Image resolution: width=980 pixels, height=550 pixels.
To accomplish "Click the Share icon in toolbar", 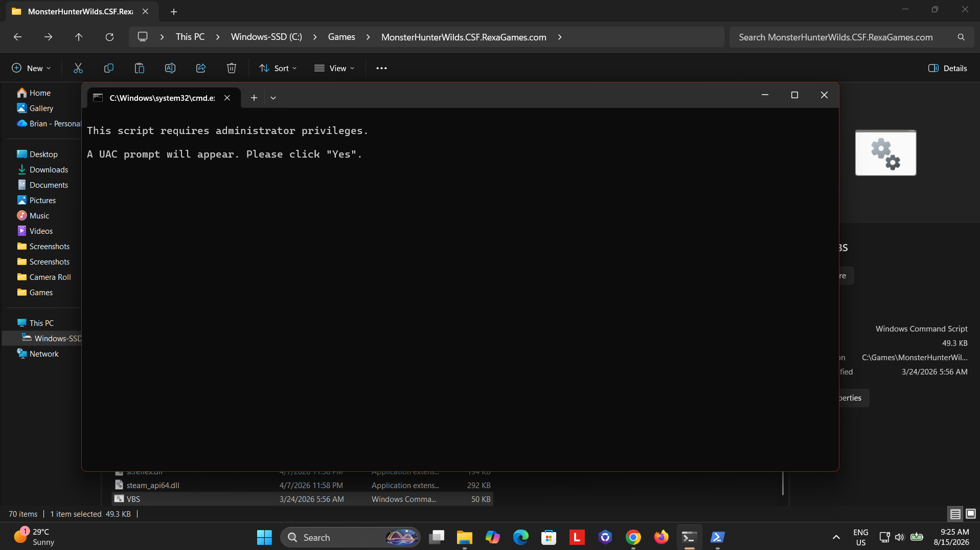I will [x=201, y=68].
